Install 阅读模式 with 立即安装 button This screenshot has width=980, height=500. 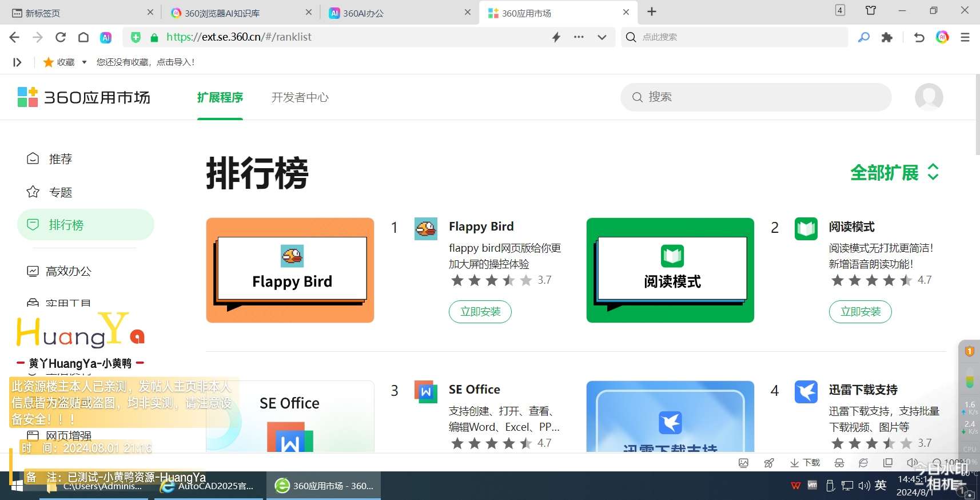[x=860, y=312]
